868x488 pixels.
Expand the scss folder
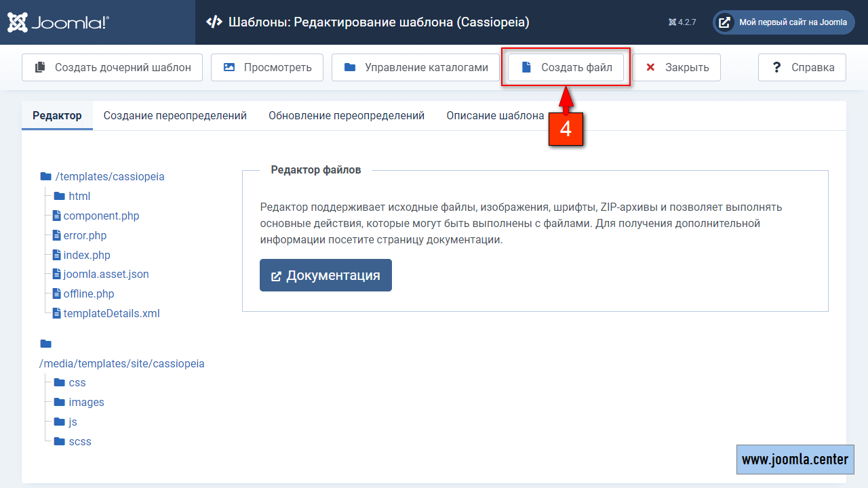(79, 441)
